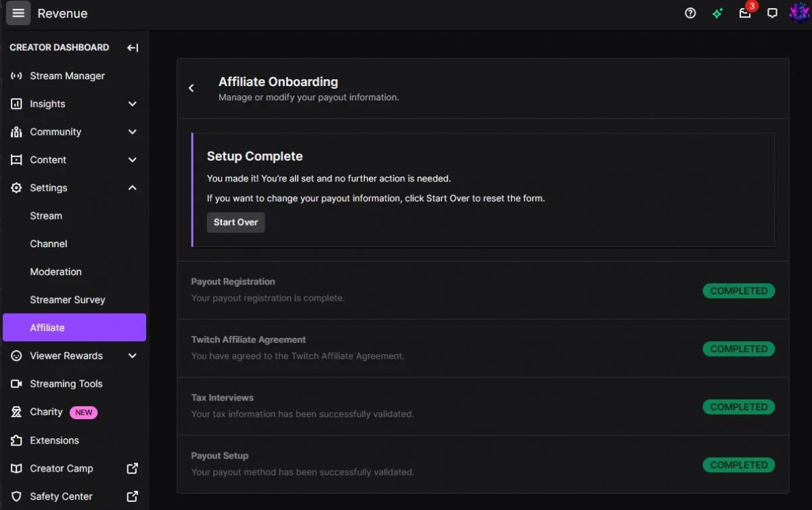The height and width of the screenshot is (510, 812).
Task: Select the Stream settings item
Action: click(x=74, y=215)
